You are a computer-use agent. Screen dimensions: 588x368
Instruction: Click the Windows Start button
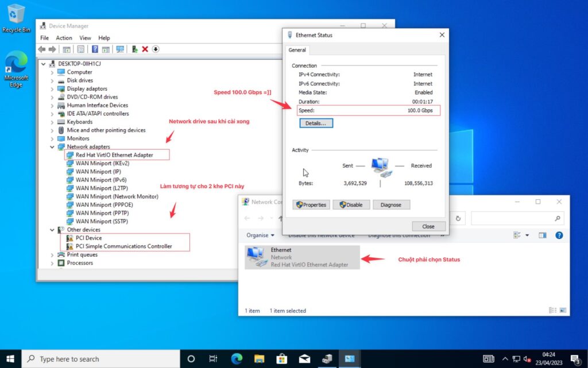coord(10,359)
